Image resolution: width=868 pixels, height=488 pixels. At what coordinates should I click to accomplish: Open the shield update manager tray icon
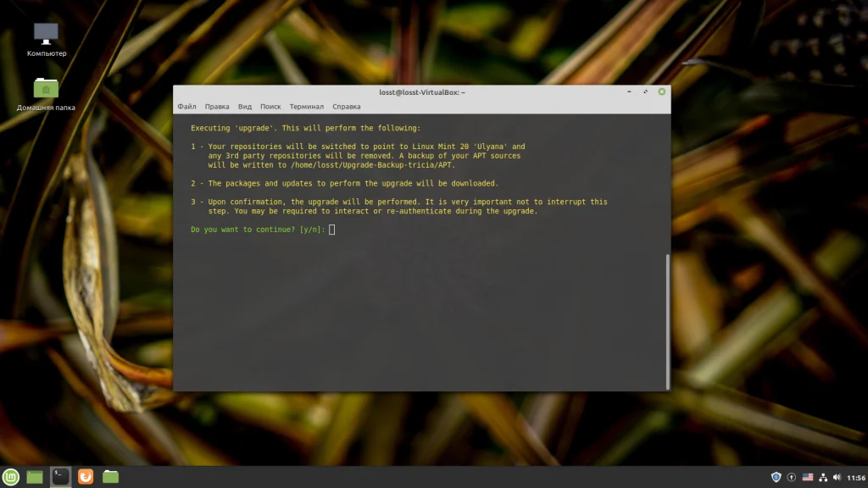click(776, 477)
